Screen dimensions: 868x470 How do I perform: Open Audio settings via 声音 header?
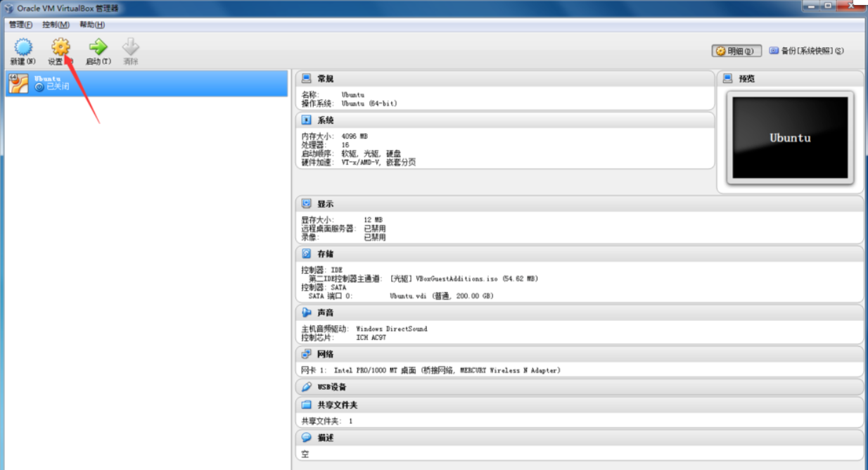pyautogui.click(x=326, y=312)
